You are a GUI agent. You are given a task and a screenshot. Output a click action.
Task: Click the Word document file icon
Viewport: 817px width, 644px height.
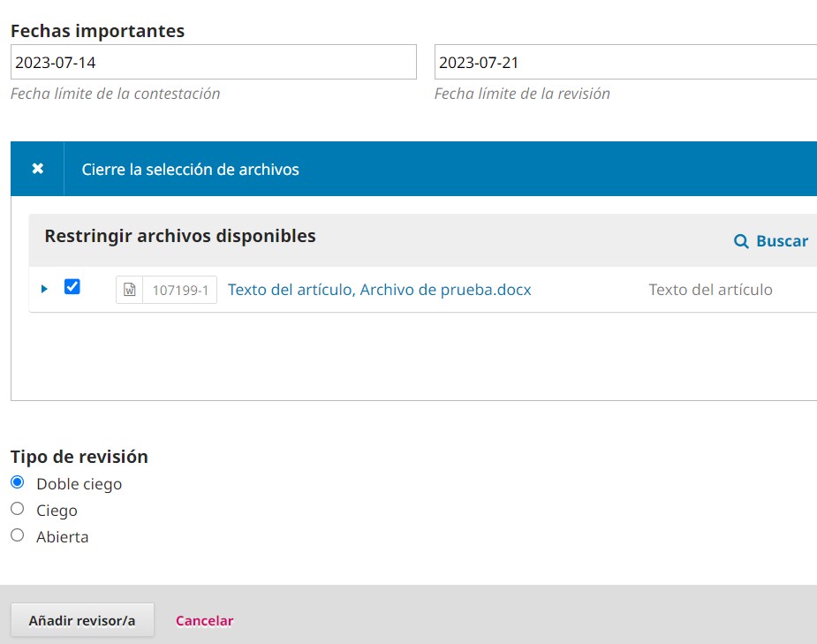[129, 290]
